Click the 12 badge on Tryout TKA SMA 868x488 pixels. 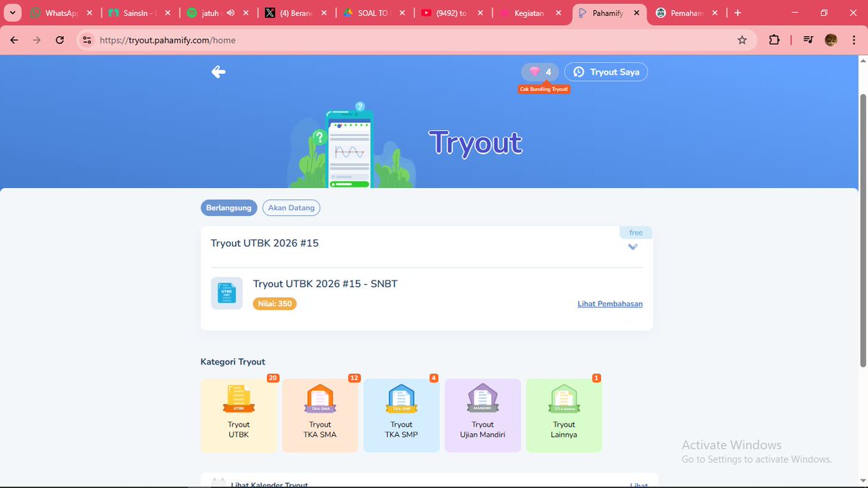[x=354, y=378]
